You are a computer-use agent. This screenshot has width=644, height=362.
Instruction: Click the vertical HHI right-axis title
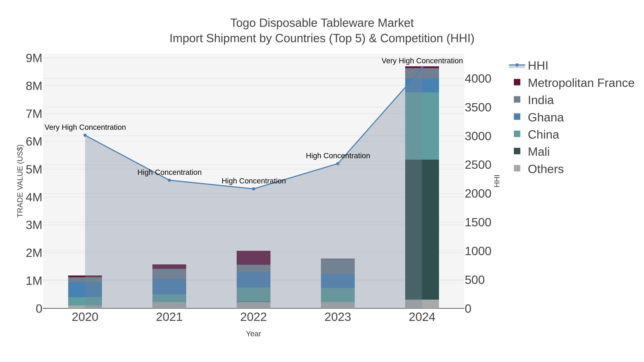pos(497,181)
